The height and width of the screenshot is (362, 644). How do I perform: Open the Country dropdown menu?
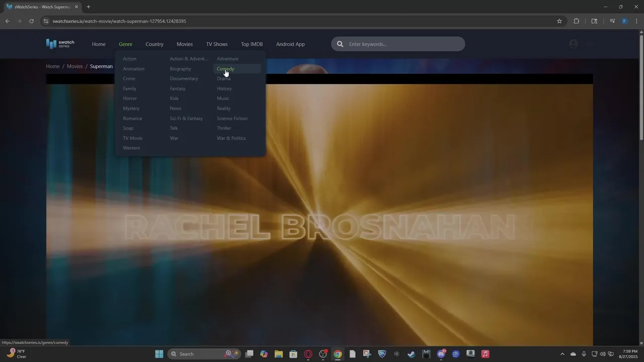click(x=154, y=44)
